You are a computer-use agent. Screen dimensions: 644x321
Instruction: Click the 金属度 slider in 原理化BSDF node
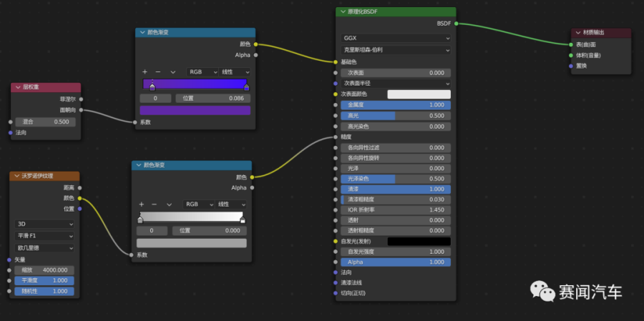point(396,104)
